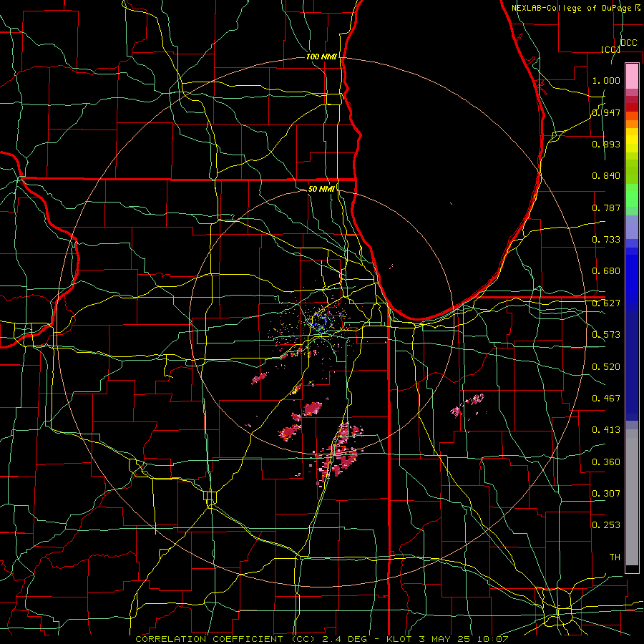Pick the orange swatch on the color bar

coord(632,124)
